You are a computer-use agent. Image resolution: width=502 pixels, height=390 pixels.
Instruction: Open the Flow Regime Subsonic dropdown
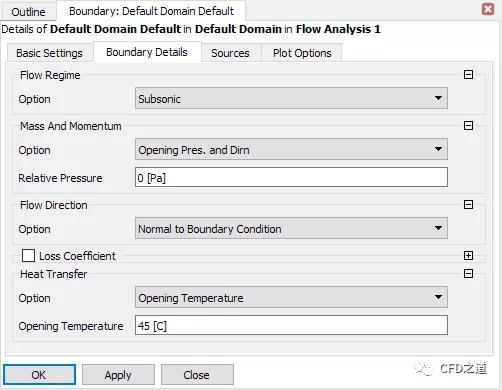(291, 98)
